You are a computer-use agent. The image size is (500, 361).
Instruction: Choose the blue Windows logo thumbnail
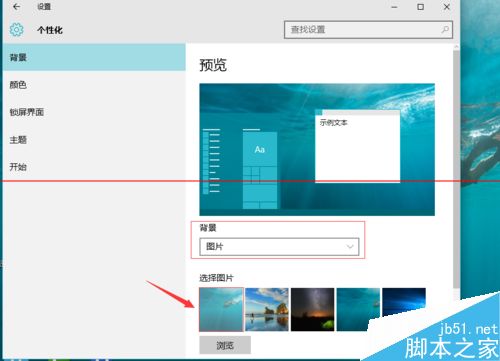tap(404, 303)
